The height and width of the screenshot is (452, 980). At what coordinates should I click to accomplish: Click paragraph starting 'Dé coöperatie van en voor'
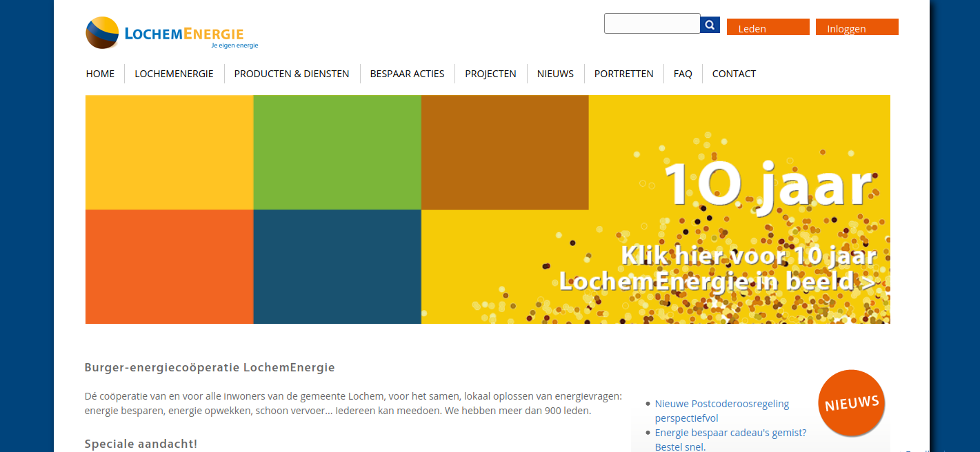tap(353, 404)
